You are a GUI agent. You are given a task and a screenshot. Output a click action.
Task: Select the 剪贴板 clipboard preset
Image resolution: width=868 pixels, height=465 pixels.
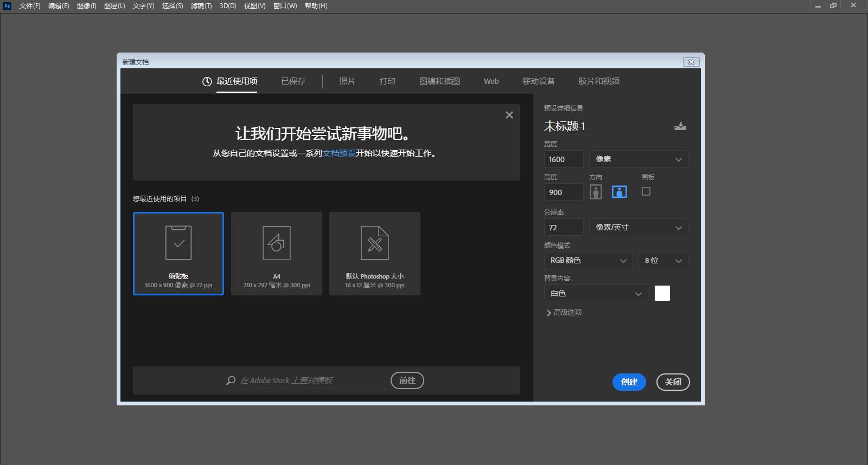(178, 253)
